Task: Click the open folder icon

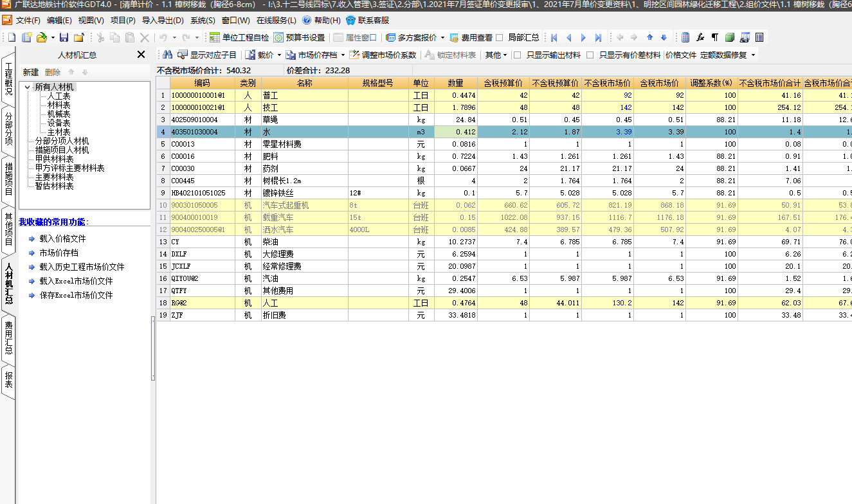Action: coord(41,38)
